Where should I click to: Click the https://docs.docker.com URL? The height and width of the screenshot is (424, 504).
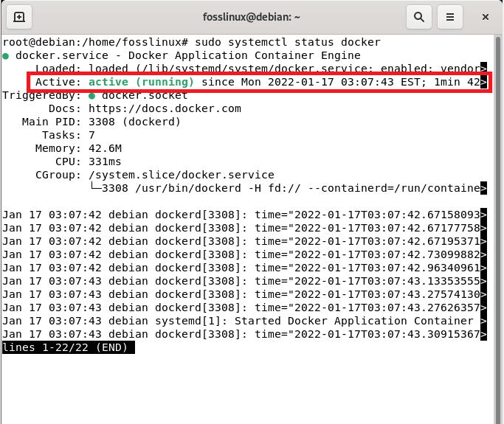(x=165, y=108)
